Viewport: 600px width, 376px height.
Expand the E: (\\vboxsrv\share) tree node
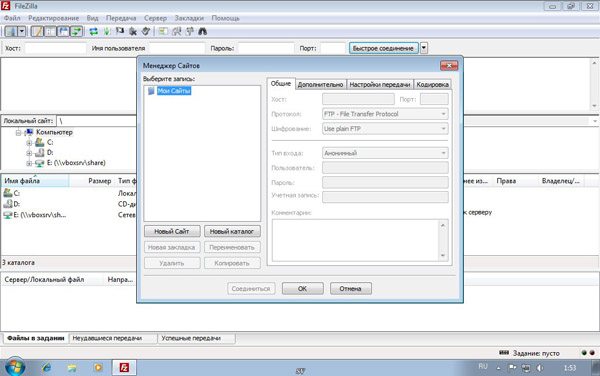[29, 163]
